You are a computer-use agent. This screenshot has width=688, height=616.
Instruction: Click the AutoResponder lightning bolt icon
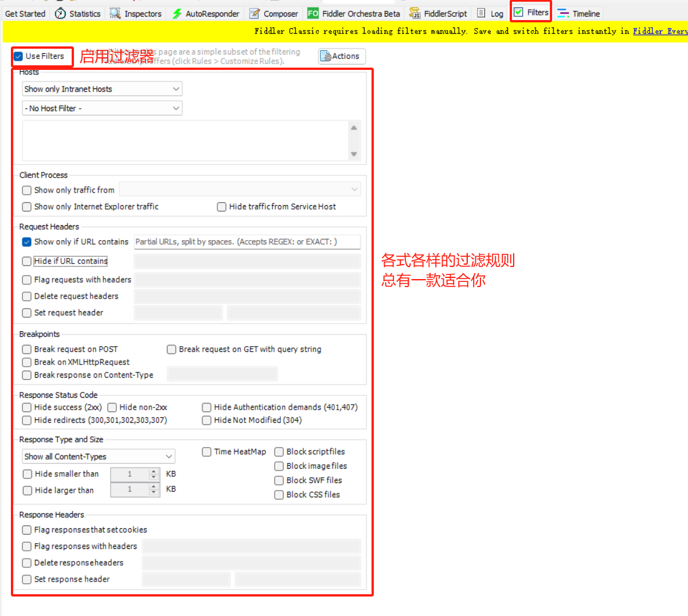pos(177,13)
